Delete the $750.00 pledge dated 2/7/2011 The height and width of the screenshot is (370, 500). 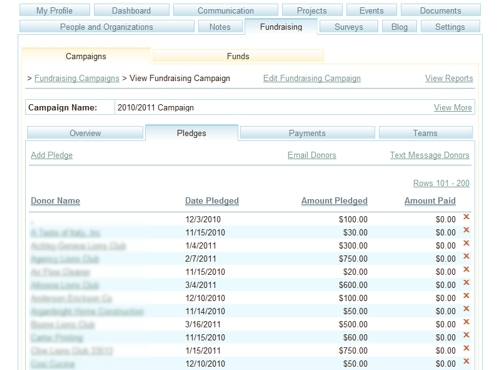pyautogui.click(x=466, y=256)
